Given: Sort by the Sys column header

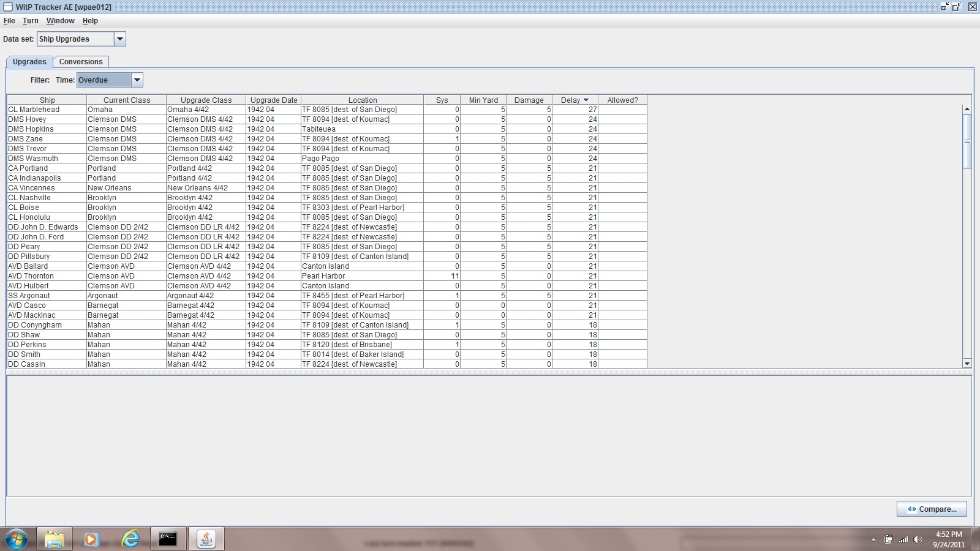Looking at the screenshot, I should [442, 100].
